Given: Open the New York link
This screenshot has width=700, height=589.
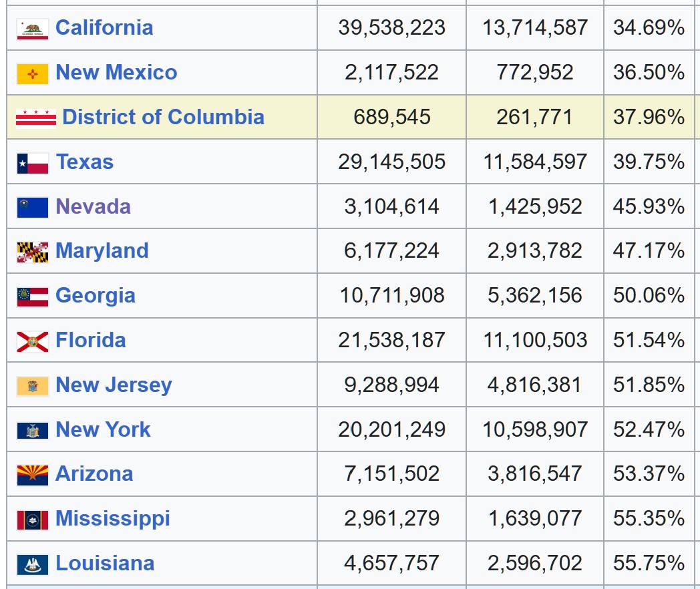Looking at the screenshot, I should pyautogui.click(x=103, y=429).
